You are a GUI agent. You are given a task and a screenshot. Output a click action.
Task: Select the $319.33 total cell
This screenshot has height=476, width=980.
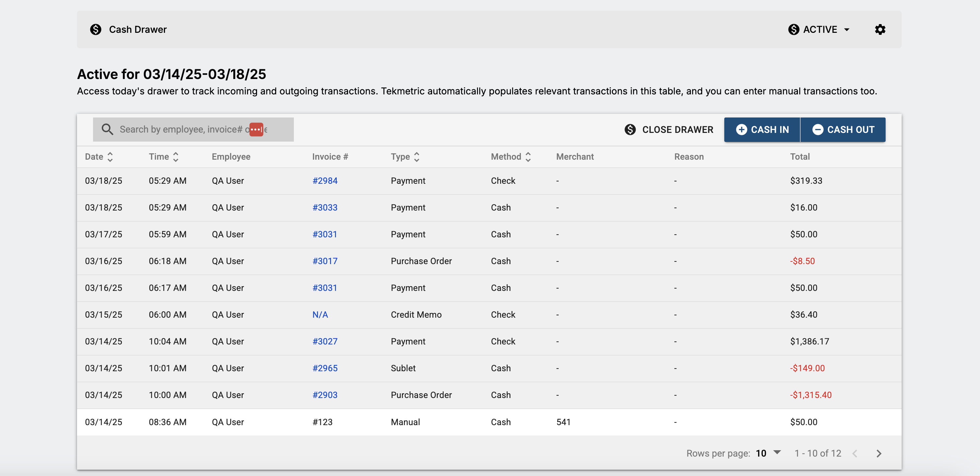pyautogui.click(x=806, y=181)
